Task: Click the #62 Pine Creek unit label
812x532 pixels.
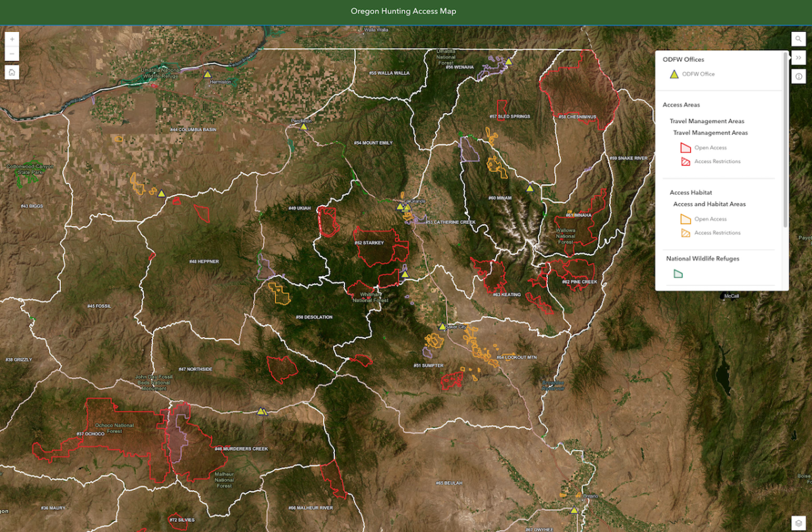Action: pos(579,282)
